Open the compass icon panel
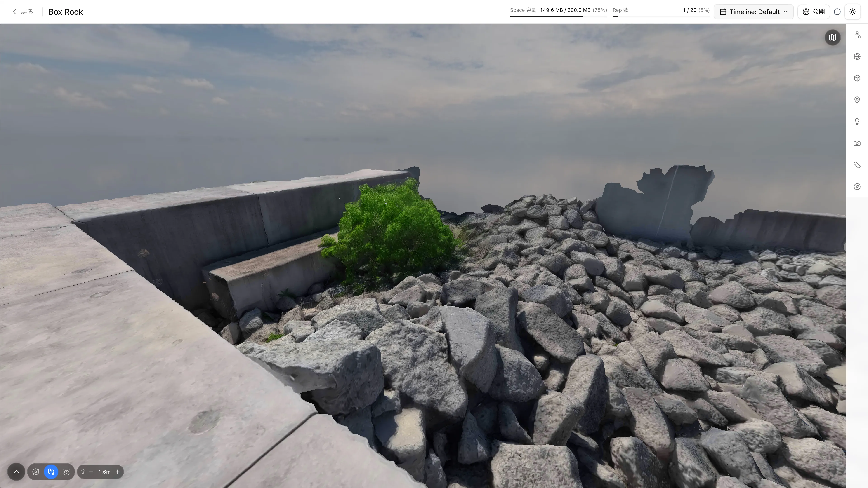 (x=857, y=187)
